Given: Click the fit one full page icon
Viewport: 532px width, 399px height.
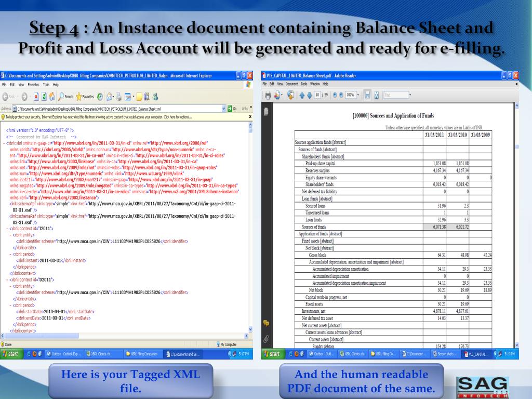Looking at the screenshot, I should point(376,96).
